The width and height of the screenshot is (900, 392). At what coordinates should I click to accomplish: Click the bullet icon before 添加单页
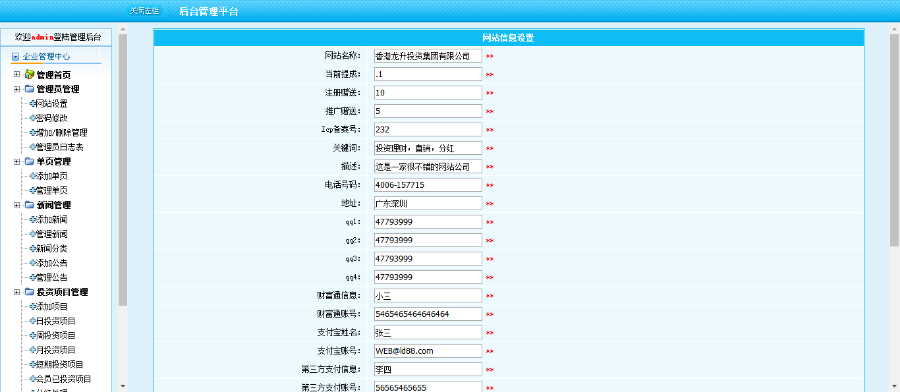point(32,176)
